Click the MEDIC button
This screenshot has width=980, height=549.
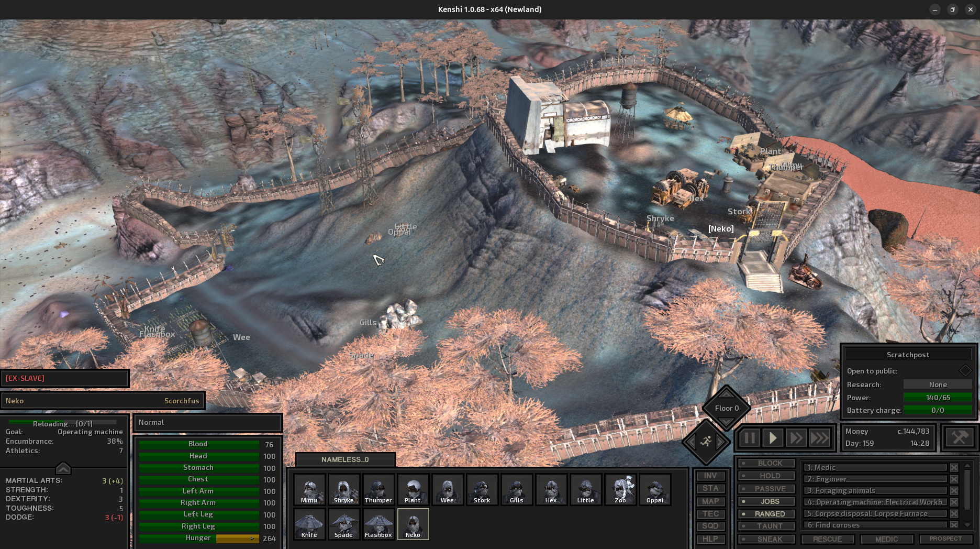click(x=887, y=539)
